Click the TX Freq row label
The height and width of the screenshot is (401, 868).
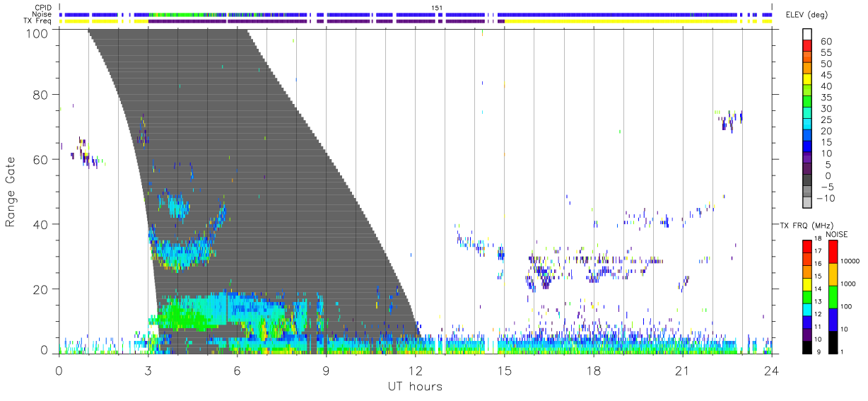pos(38,21)
